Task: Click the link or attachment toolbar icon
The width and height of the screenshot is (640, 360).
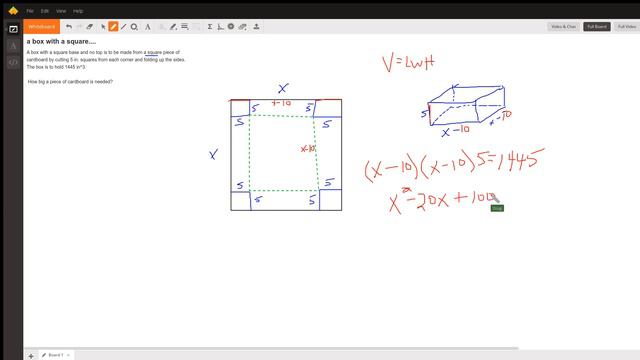Action: (x=242, y=27)
